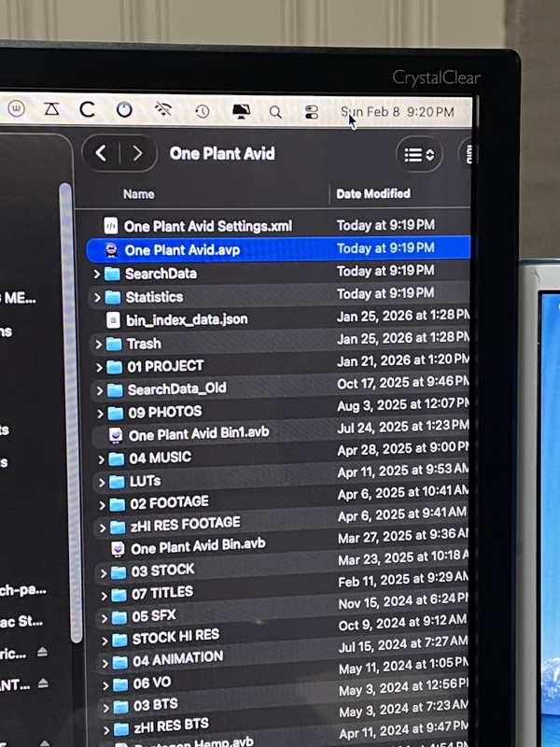Click the Wi-Fi status icon
Image resolution: width=560 pixels, height=747 pixels.
(x=163, y=109)
